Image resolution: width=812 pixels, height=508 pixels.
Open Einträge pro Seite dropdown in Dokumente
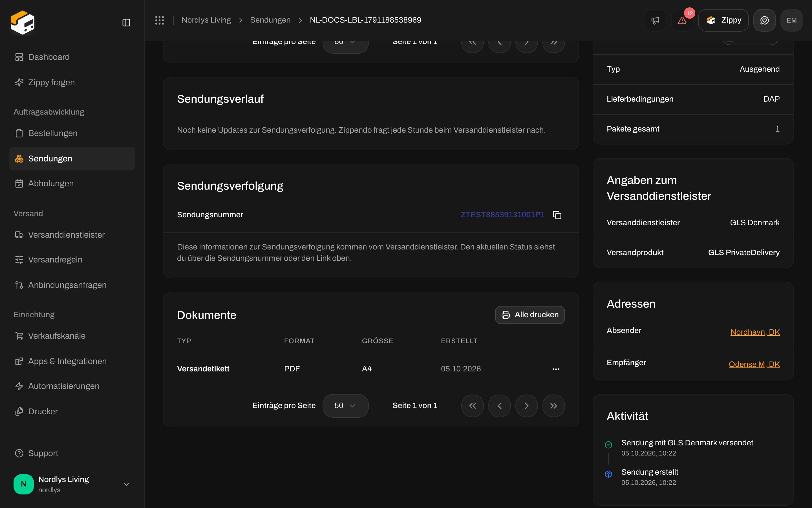(x=345, y=406)
